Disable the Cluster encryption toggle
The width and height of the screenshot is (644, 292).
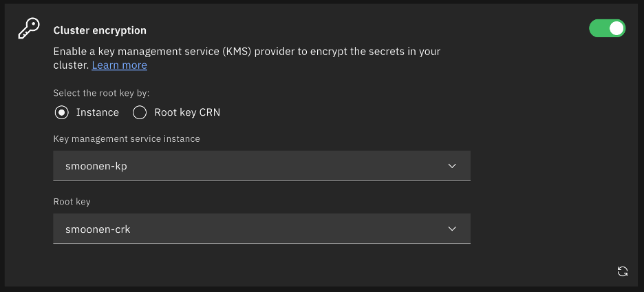[607, 28]
